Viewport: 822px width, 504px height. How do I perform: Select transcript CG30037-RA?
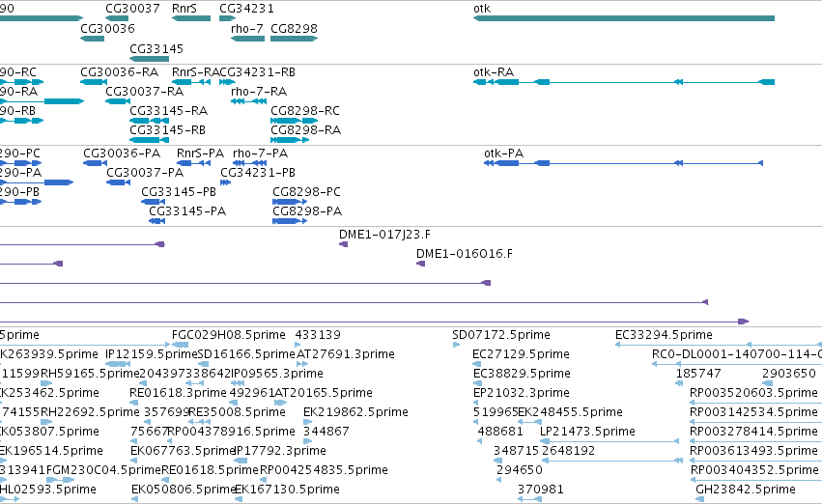tap(144, 91)
